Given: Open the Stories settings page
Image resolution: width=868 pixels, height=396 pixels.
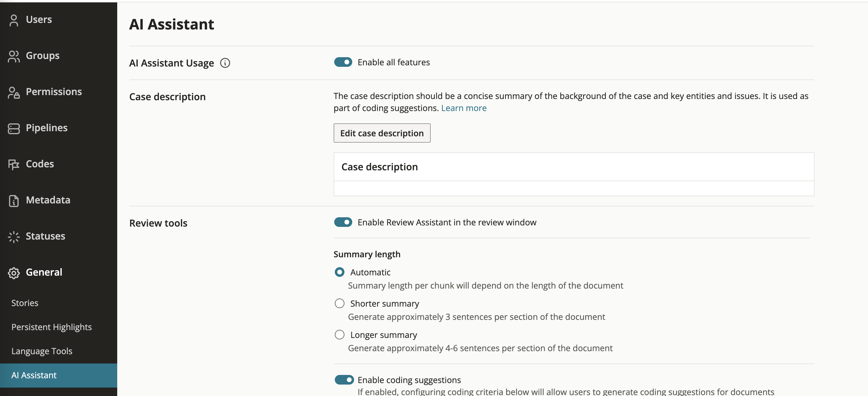Looking at the screenshot, I should (25, 302).
